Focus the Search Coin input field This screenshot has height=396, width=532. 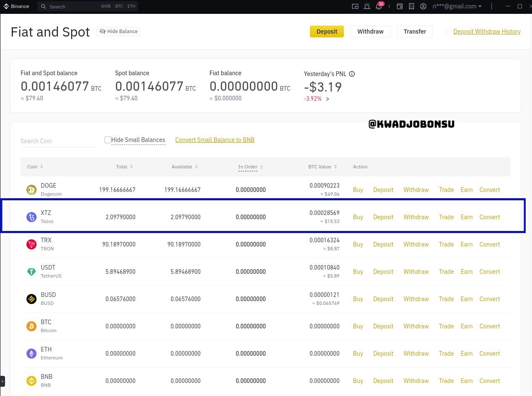click(x=59, y=141)
